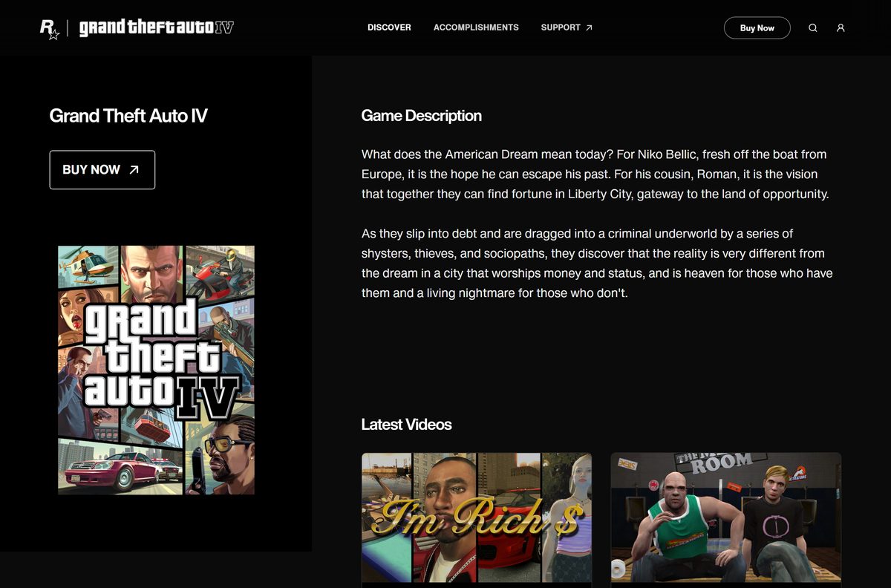Play the "I'm Rich $" video thumbnail

(x=477, y=517)
